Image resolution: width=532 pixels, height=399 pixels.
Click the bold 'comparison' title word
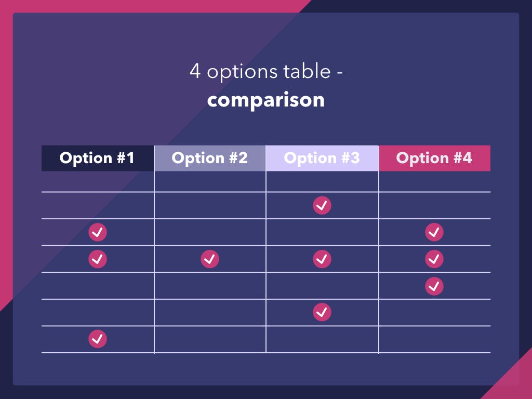coord(266,99)
